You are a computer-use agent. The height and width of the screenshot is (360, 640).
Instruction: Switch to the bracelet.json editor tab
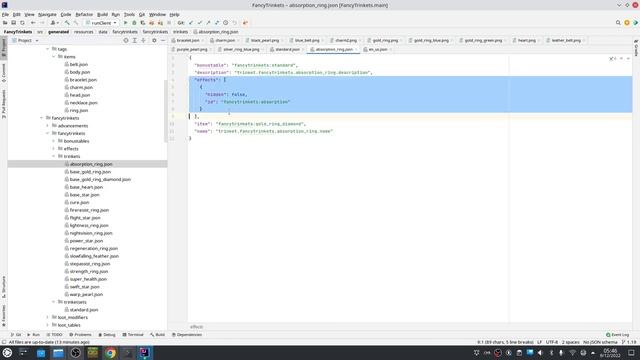[x=188, y=40]
